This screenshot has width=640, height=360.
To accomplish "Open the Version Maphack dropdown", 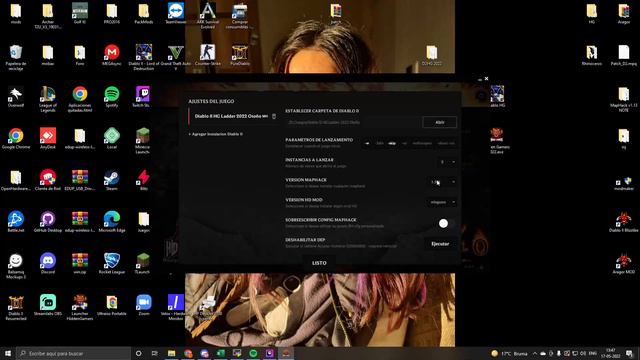I will click(x=442, y=182).
